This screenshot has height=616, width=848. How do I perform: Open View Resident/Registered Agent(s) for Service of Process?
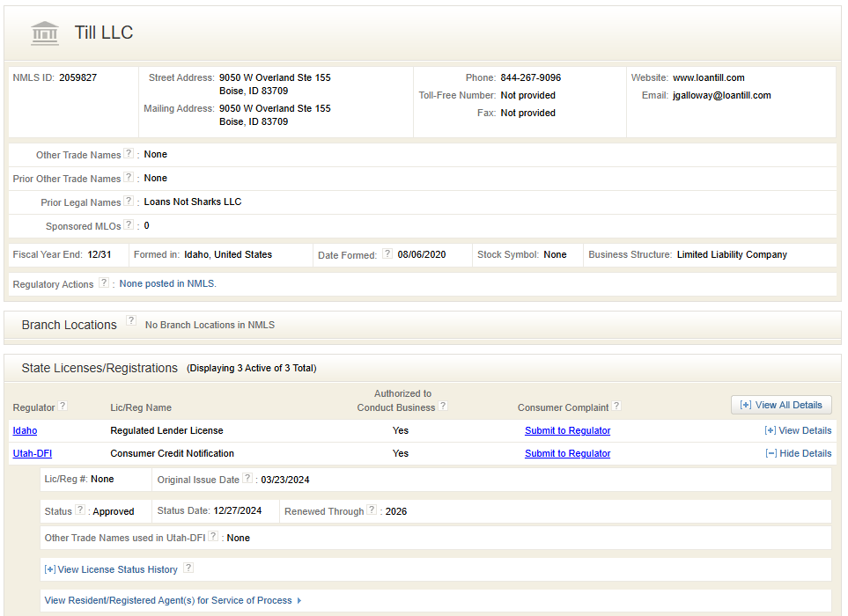173,600
